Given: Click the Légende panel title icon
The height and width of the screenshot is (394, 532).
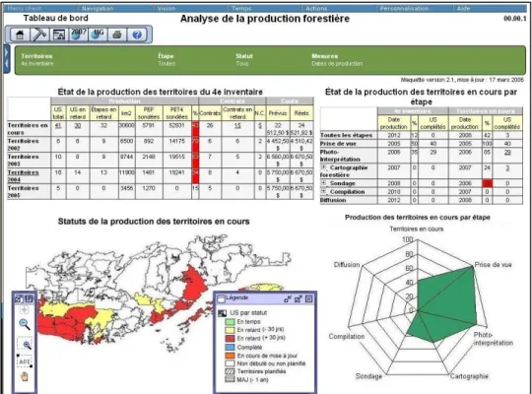Looking at the screenshot, I should [x=222, y=298].
